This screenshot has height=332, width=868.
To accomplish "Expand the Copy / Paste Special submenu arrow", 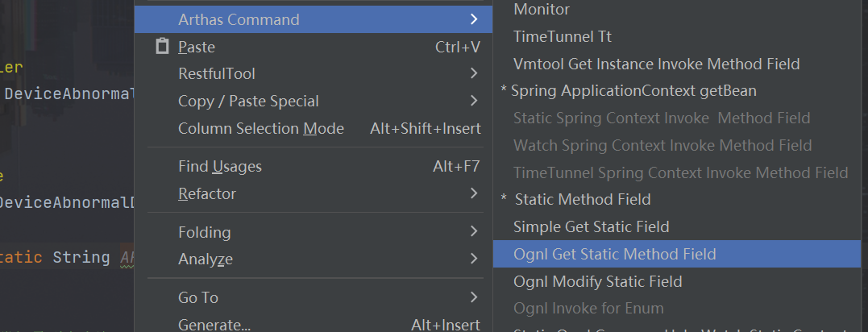I will (473, 101).
